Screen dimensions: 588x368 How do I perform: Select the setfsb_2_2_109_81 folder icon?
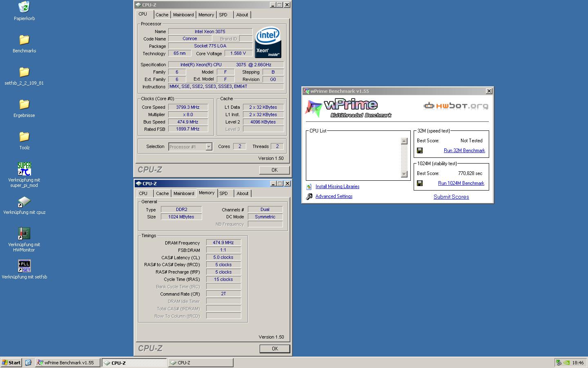(x=24, y=72)
